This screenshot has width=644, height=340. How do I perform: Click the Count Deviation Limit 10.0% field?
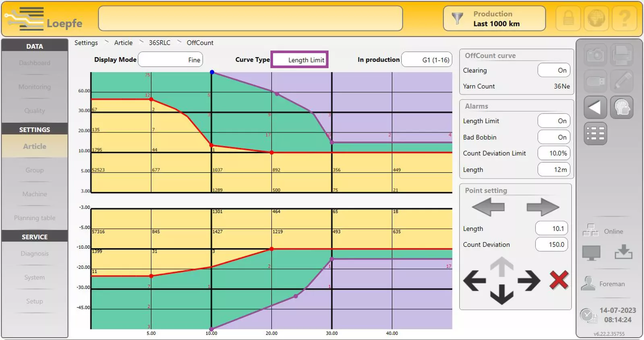point(554,153)
